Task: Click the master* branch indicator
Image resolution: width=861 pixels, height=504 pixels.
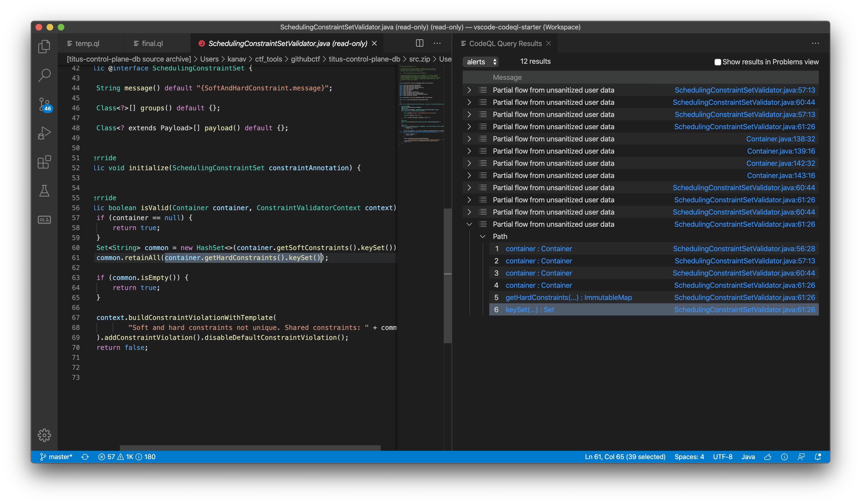Action: [56, 457]
